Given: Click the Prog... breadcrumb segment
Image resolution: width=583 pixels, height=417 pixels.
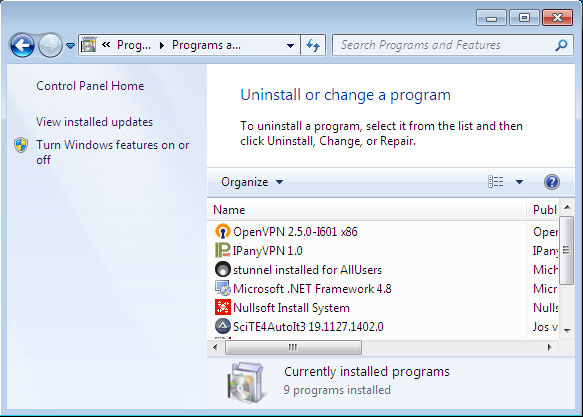Looking at the screenshot, I should point(134,45).
